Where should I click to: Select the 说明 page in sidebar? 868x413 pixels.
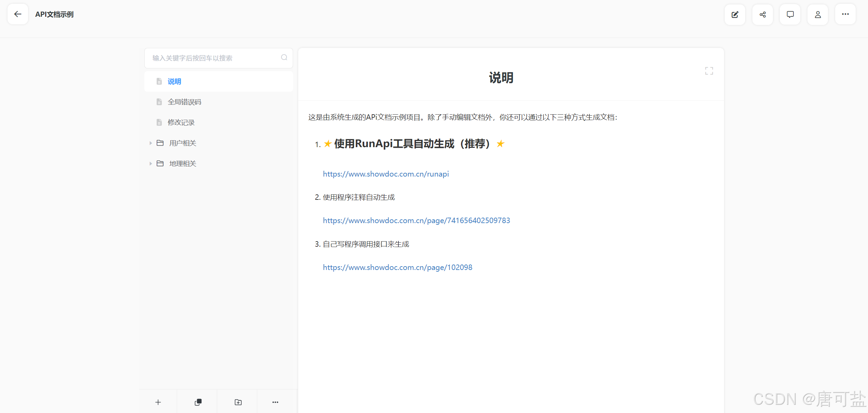coord(174,81)
